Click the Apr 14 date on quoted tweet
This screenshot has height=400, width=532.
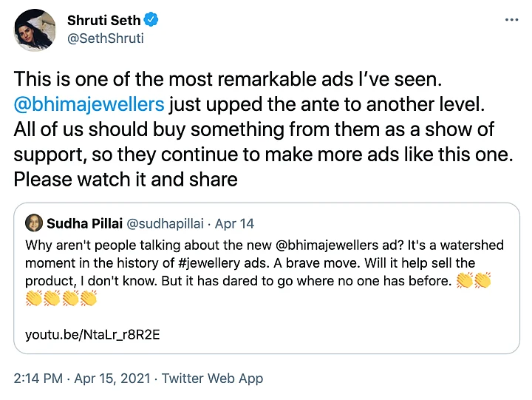pyautogui.click(x=235, y=223)
